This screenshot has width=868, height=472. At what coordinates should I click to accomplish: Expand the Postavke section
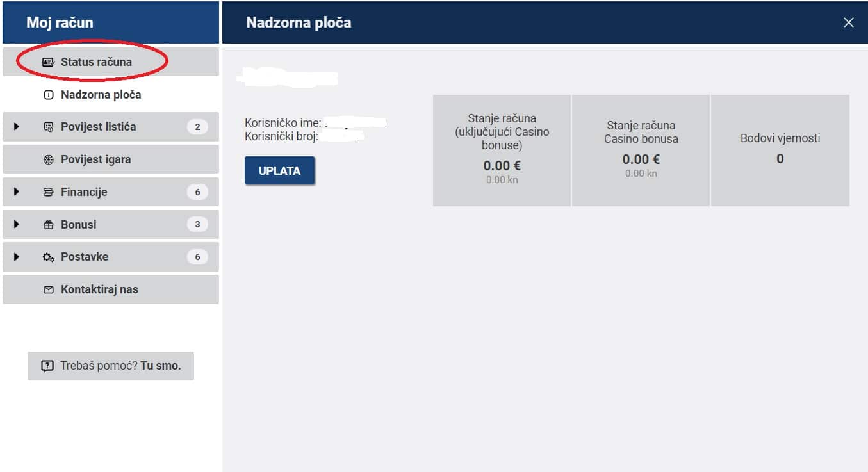click(x=15, y=256)
